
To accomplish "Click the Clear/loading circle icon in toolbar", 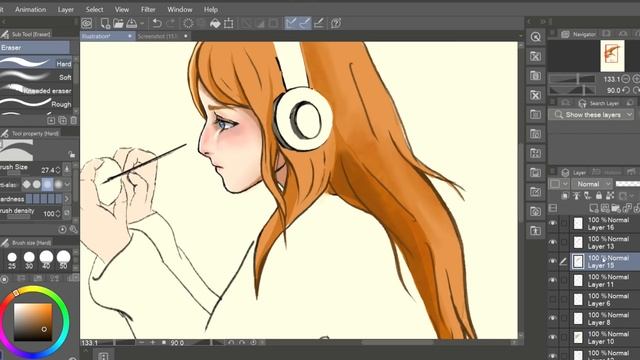I will (188, 23).
